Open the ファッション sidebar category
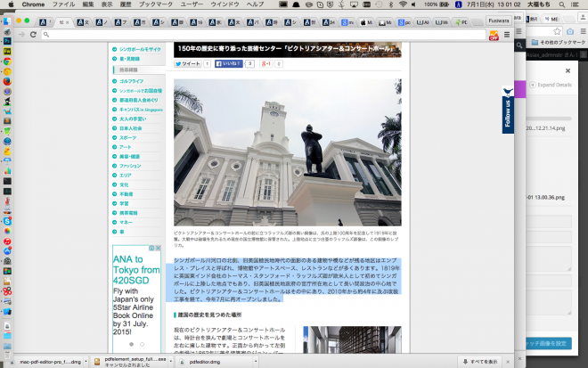 130,166
